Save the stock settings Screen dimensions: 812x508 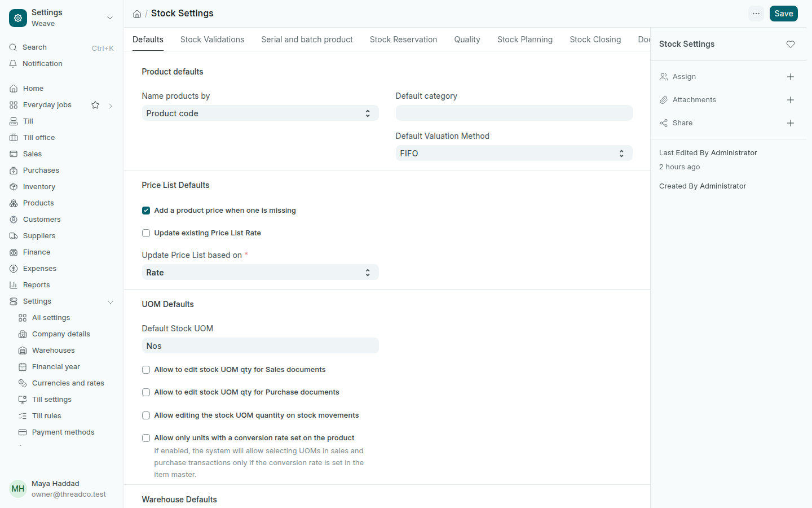tap(784, 14)
